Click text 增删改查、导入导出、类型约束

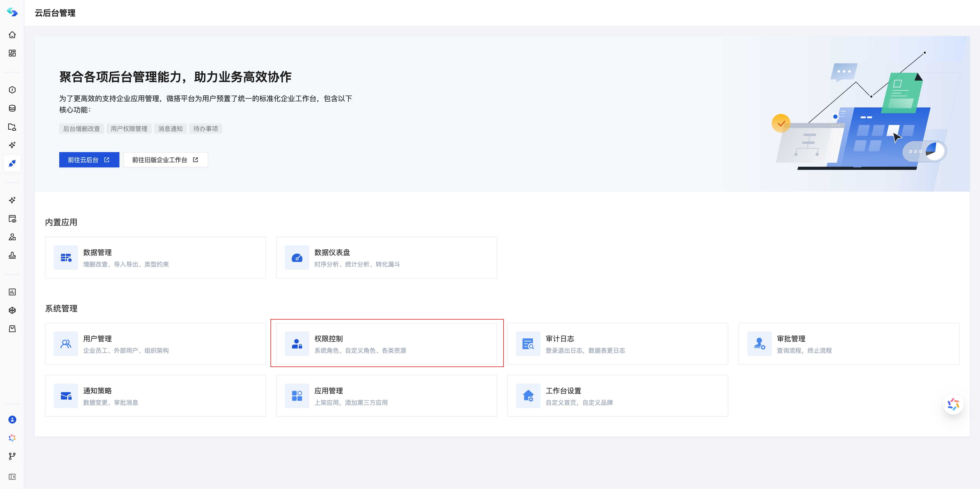tap(126, 264)
